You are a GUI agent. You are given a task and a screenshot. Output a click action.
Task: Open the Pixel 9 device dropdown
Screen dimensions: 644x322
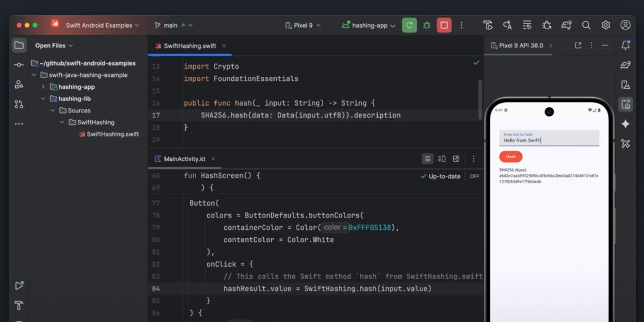point(303,25)
